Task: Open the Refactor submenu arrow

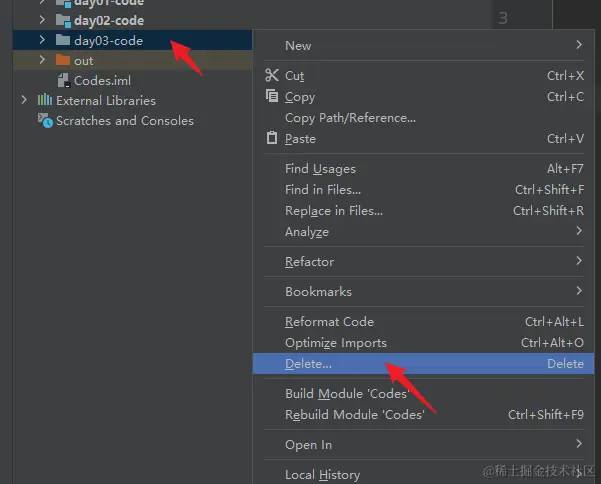Action: tap(579, 261)
